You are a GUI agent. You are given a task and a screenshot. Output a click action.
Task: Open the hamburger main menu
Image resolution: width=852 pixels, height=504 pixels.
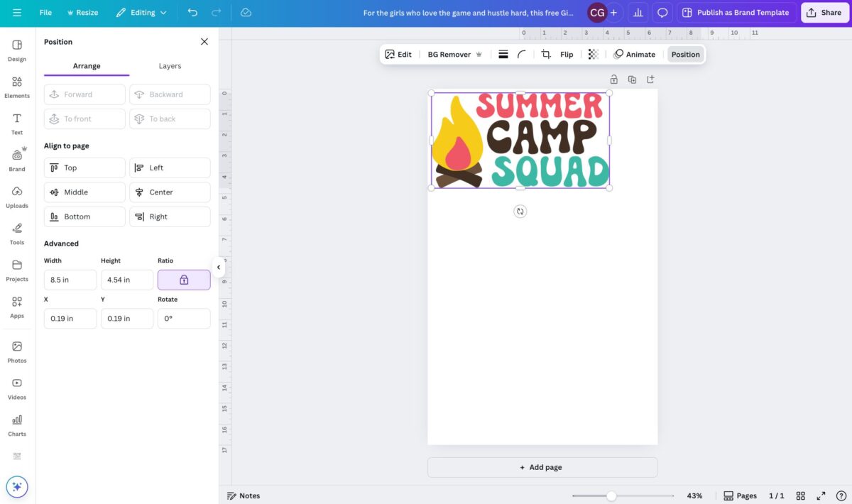coord(17,13)
